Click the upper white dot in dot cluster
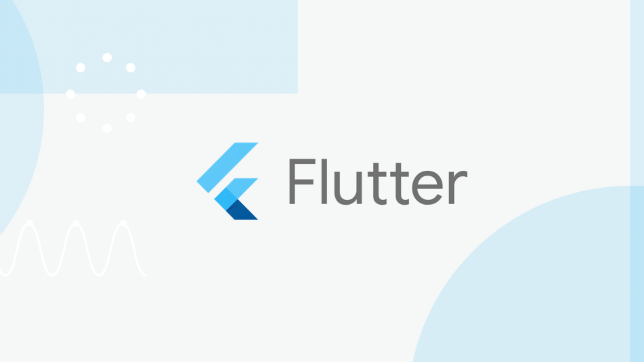 tap(107, 57)
